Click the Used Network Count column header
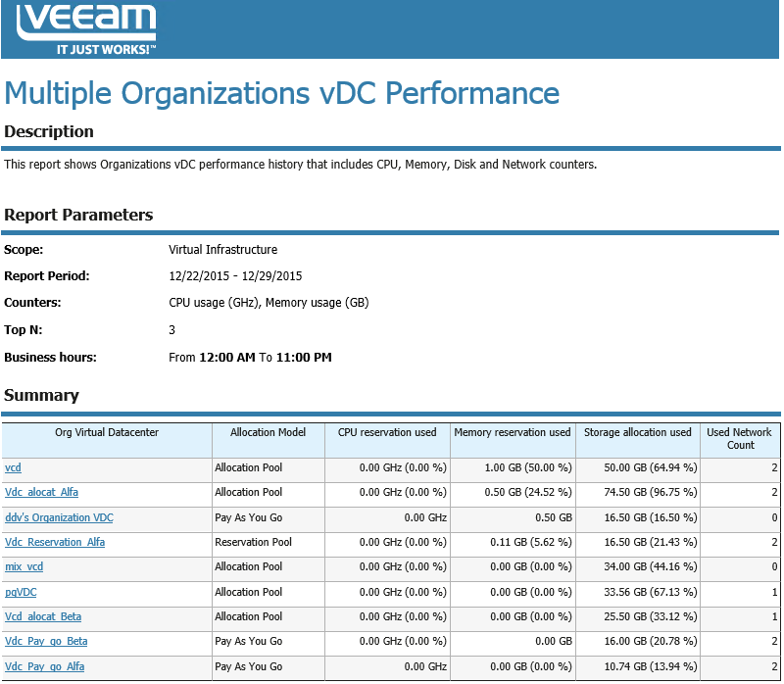The width and height of the screenshot is (784, 684). pyautogui.click(x=740, y=438)
